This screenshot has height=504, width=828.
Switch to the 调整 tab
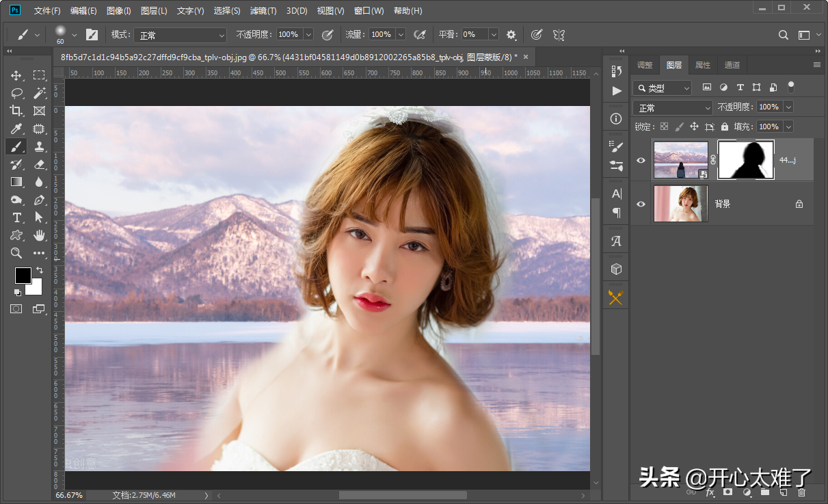tap(645, 65)
